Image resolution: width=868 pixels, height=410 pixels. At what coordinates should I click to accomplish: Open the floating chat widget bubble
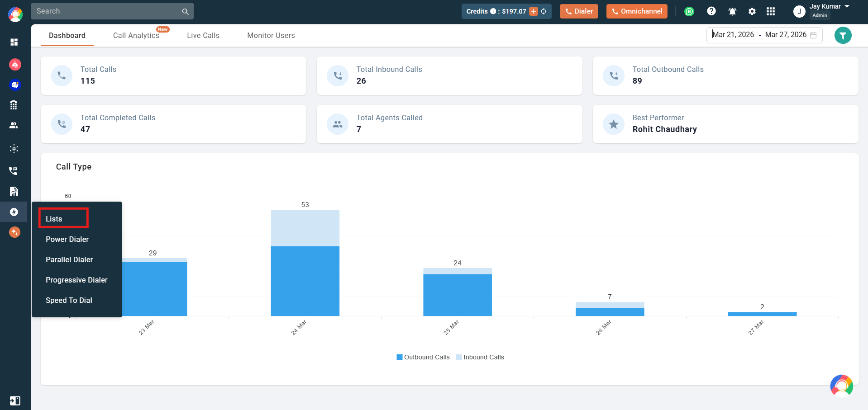(842, 386)
